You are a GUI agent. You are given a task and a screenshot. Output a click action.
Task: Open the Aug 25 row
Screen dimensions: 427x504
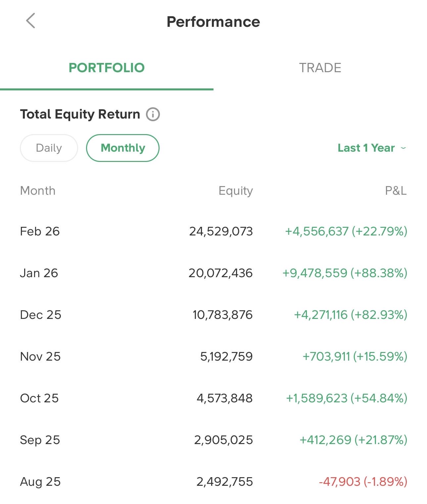[40, 481]
